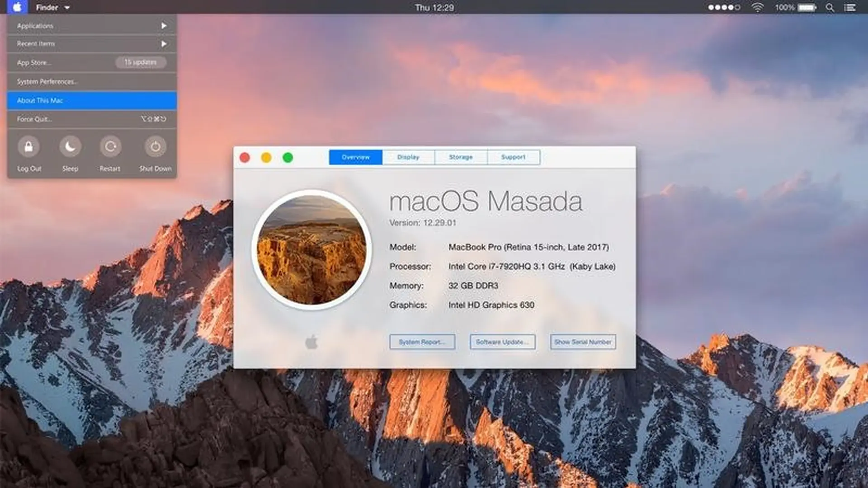The image size is (868, 488).
Task: Open the Notification Center list icon
Action: (850, 7)
